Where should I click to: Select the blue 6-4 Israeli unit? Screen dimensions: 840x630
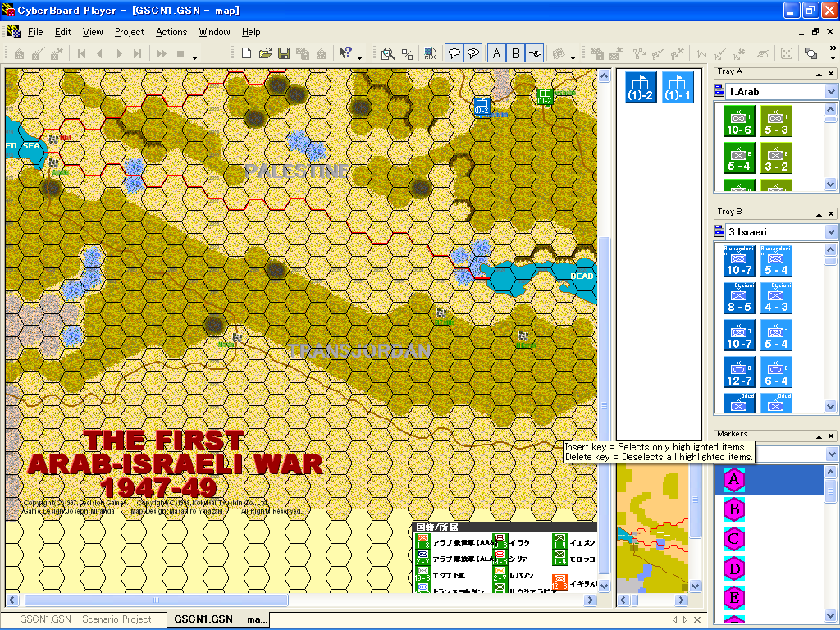click(776, 372)
